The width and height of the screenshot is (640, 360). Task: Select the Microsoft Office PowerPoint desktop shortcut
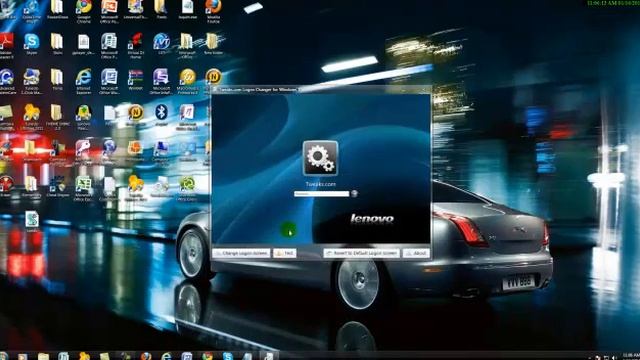coord(109,11)
